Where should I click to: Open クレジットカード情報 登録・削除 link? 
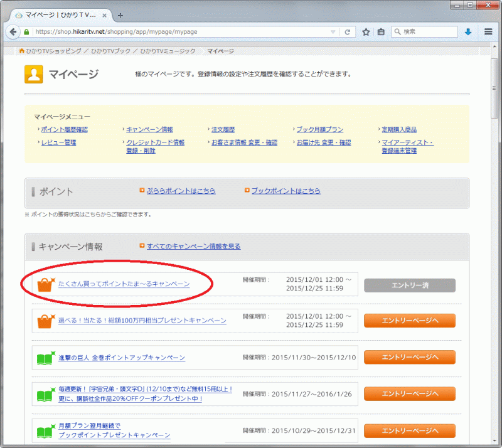click(155, 147)
